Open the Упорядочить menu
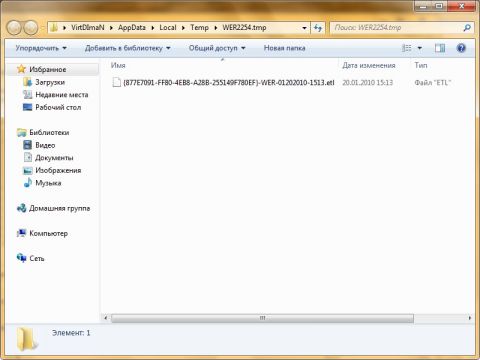The image size is (480, 360). (x=41, y=48)
